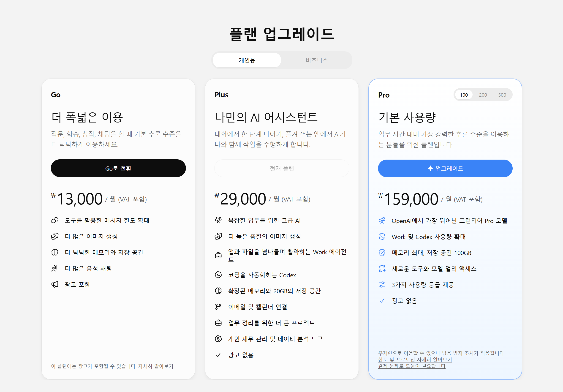The height and width of the screenshot is (392, 563).
Task: Click the checkmark icon beside Plus 광고 없음
Action: click(x=218, y=355)
